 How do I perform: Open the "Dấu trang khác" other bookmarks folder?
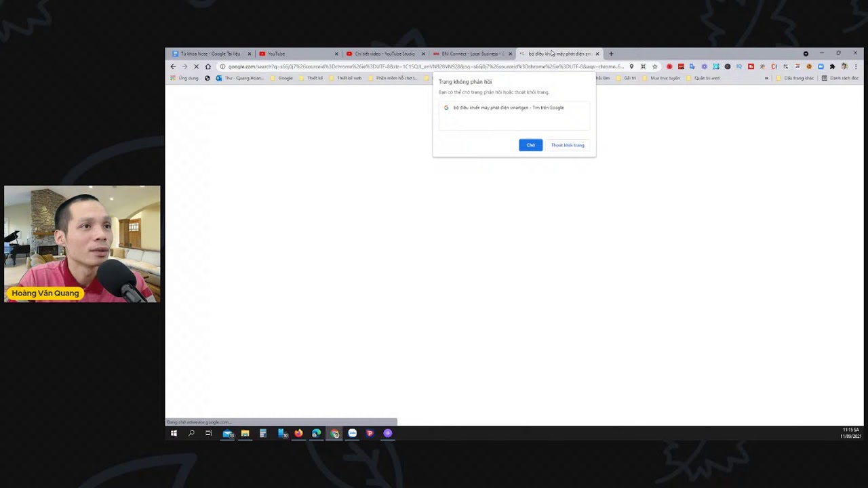point(795,78)
